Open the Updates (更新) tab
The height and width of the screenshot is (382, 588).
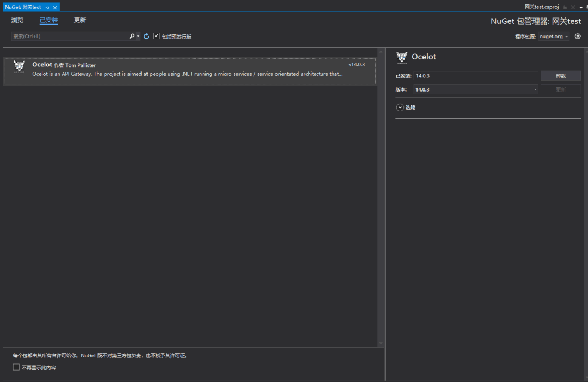tap(80, 20)
